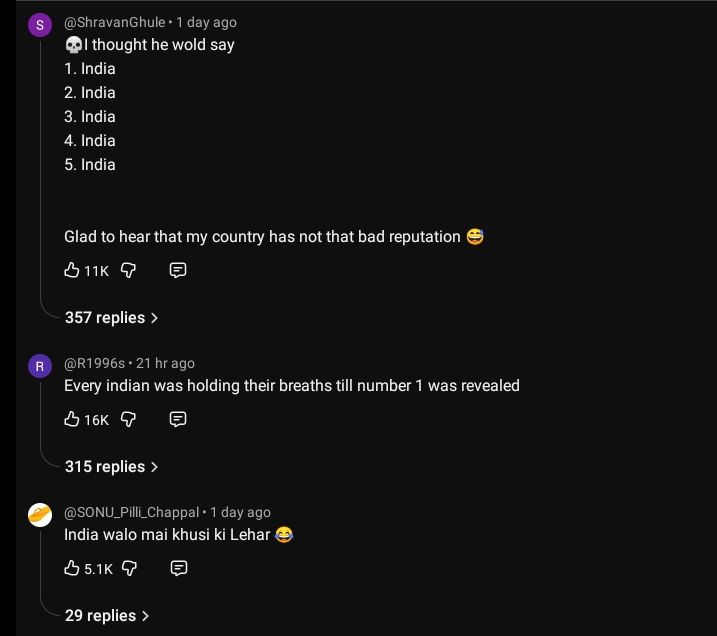Expand the 315 replies thread
This screenshot has height=636, width=717.
coord(111,466)
